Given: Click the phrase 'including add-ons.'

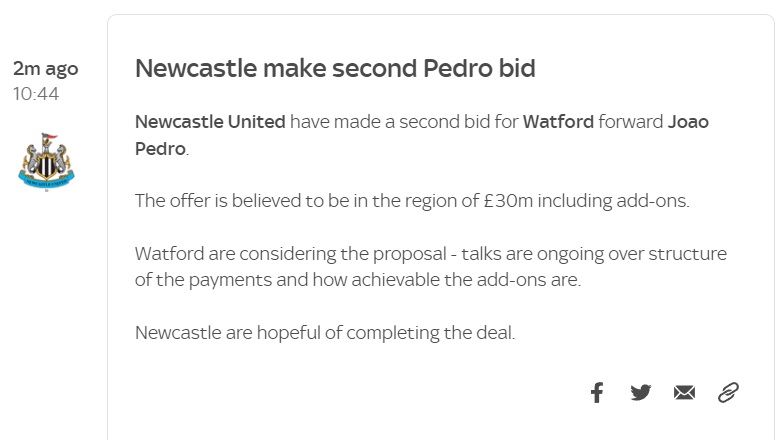Looking at the screenshot, I should pos(613,201).
